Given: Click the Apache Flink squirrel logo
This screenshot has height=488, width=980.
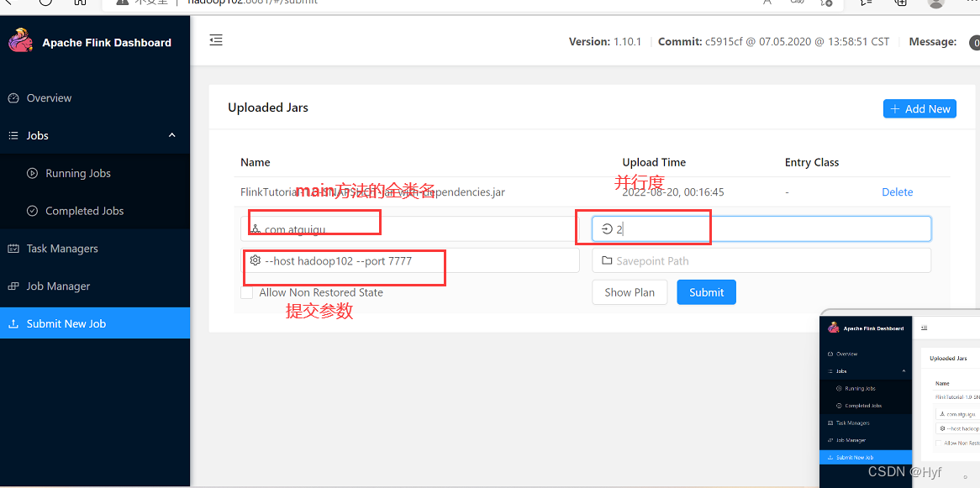Looking at the screenshot, I should pos(21,40).
